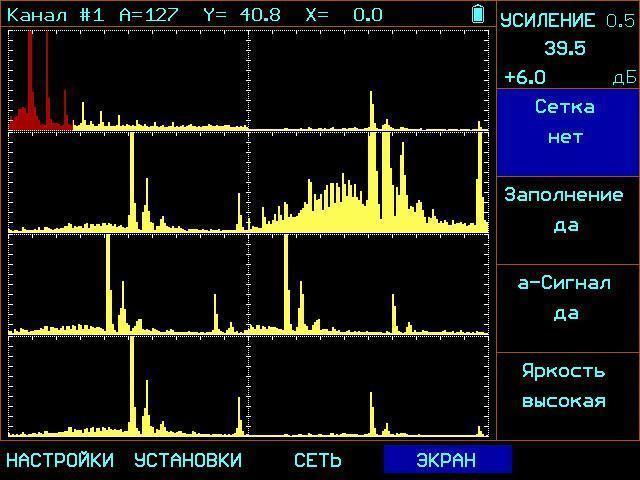Select the СЕТЬ menu item
The height and width of the screenshot is (480, 640).
[x=317, y=460]
